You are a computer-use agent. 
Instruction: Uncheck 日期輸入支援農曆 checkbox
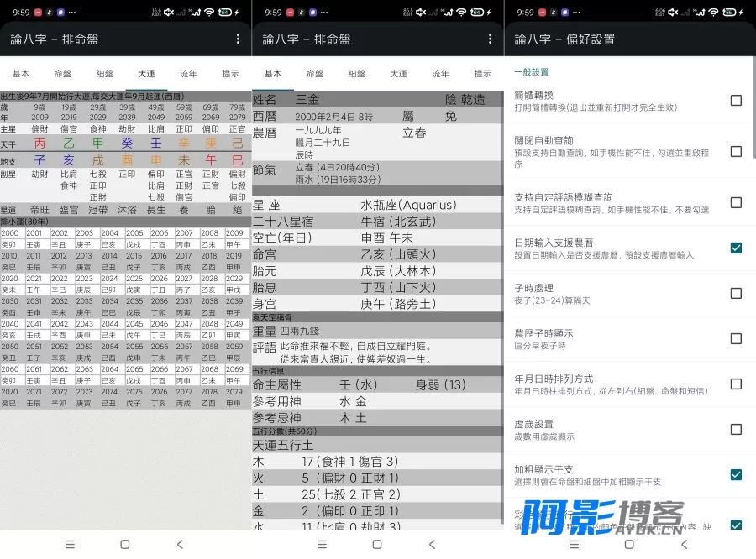coord(736,248)
